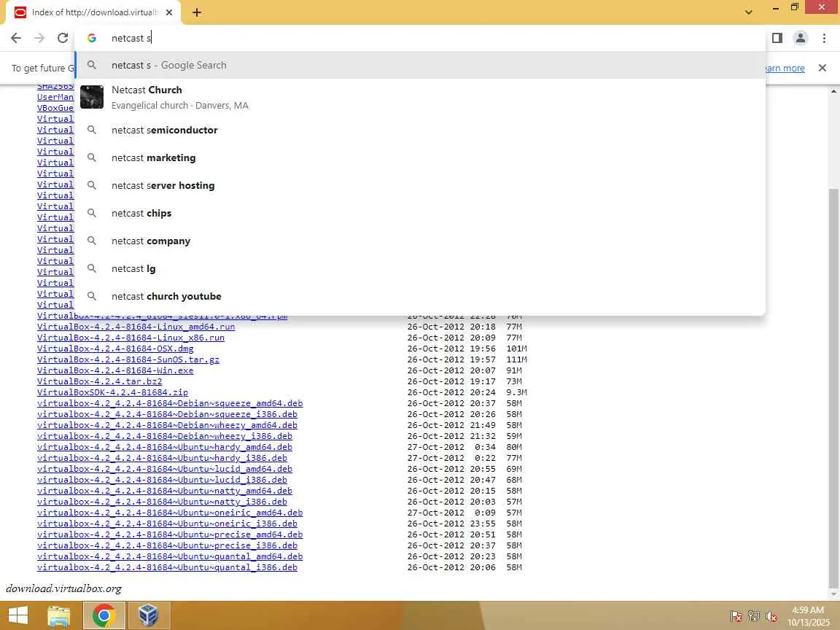Follow the Learn more link
The image size is (840, 630).
coord(785,68)
